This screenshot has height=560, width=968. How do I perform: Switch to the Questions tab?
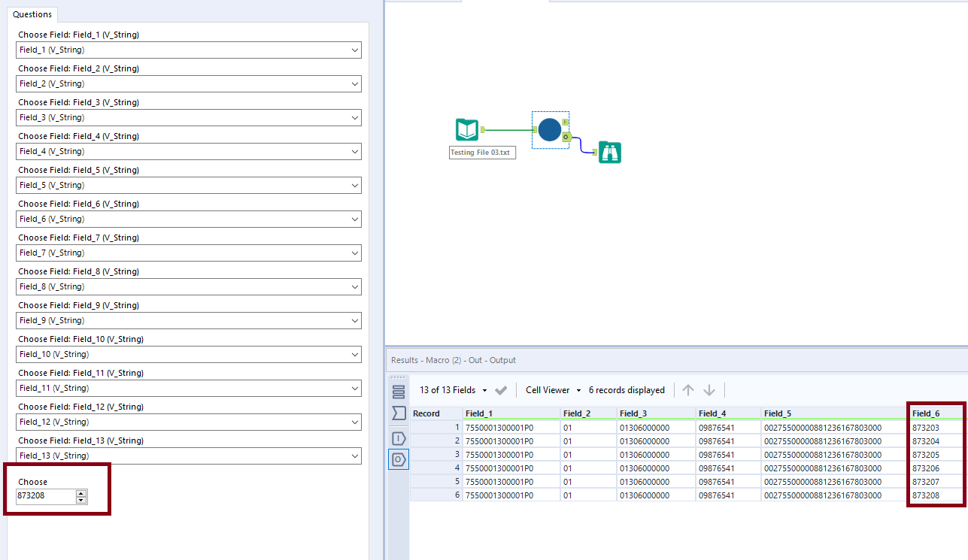point(32,14)
